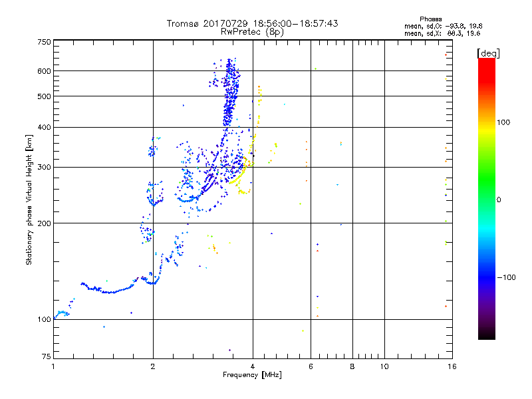The width and height of the screenshot is (532, 399).
Task: Click the 16 tick on the frequency axis
Action: (452, 366)
